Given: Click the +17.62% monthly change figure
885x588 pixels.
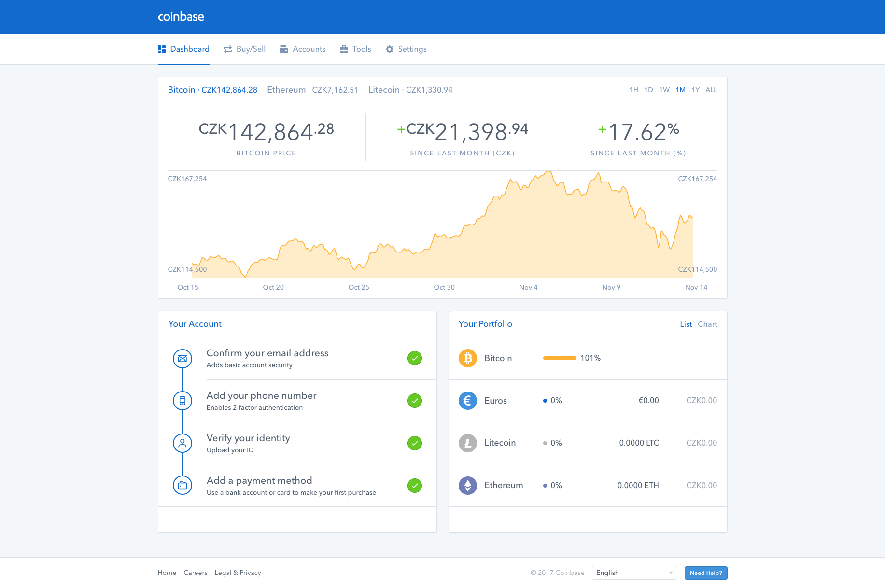Looking at the screenshot, I should pos(638,131).
